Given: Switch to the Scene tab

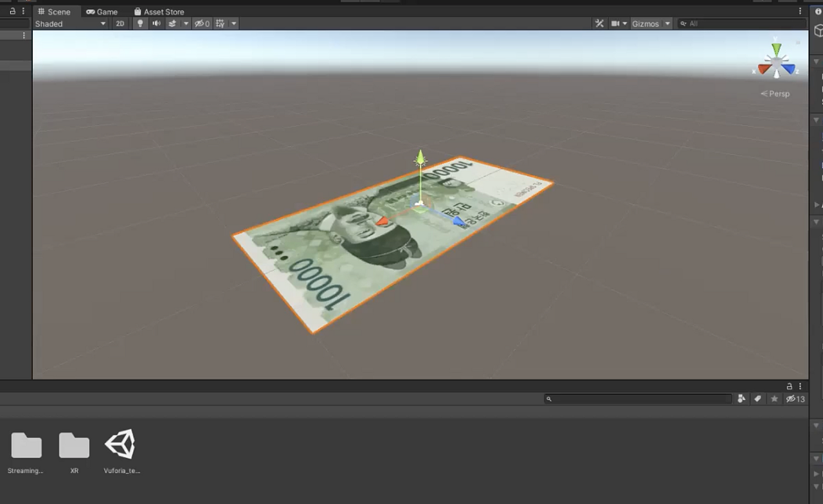Looking at the screenshot, I should pos(54,12).
